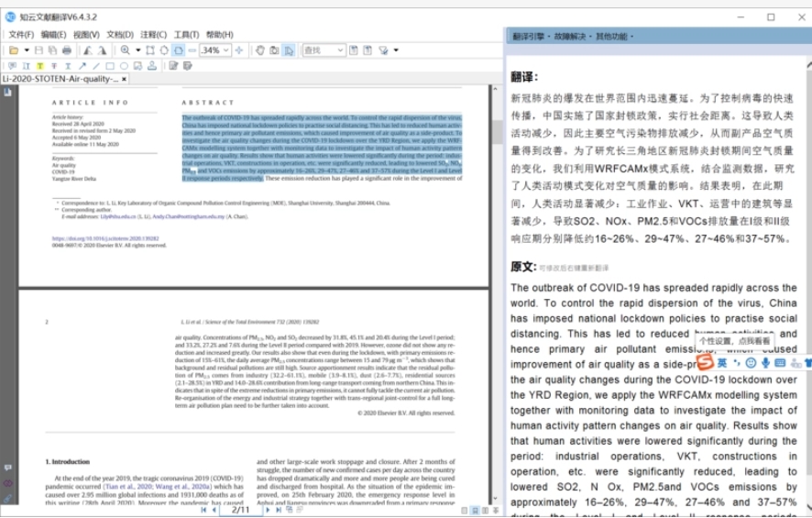The height and width of the screenshot is (518, 812).
Task: Rotate page counterclockwise icon
Action: (x=88, y=50)
